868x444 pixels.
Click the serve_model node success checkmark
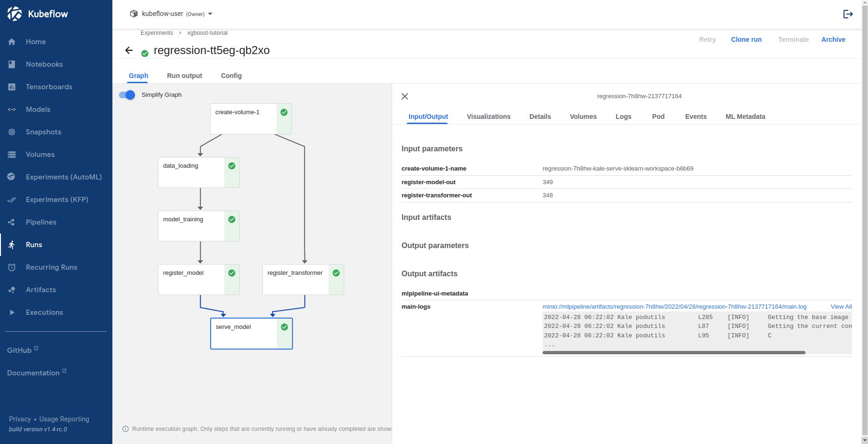point(284,327)
